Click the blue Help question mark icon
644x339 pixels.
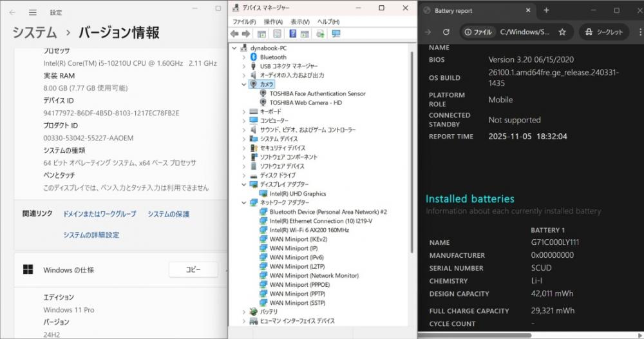293,34
